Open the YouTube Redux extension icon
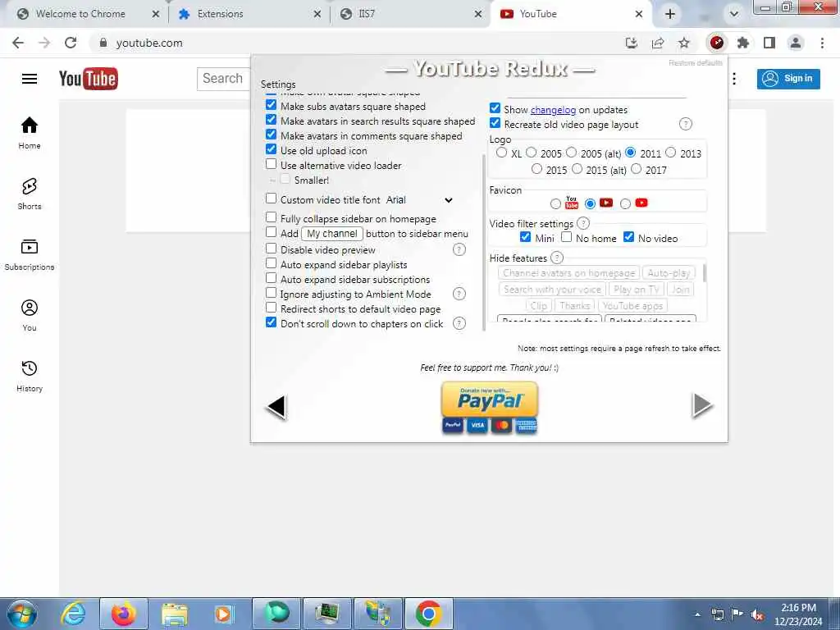This screenshot has height=630, width=840. pos(717,43)
